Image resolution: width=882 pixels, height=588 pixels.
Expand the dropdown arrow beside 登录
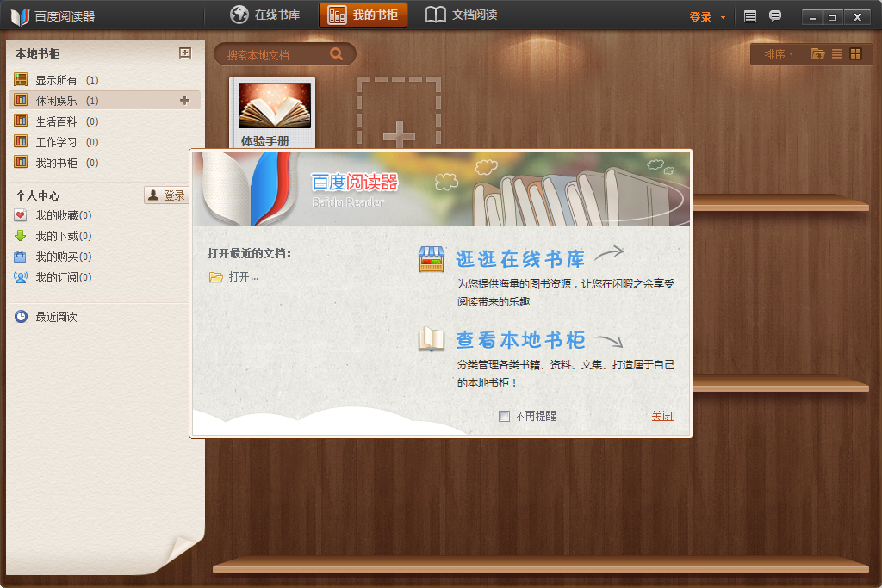[723, 17]
